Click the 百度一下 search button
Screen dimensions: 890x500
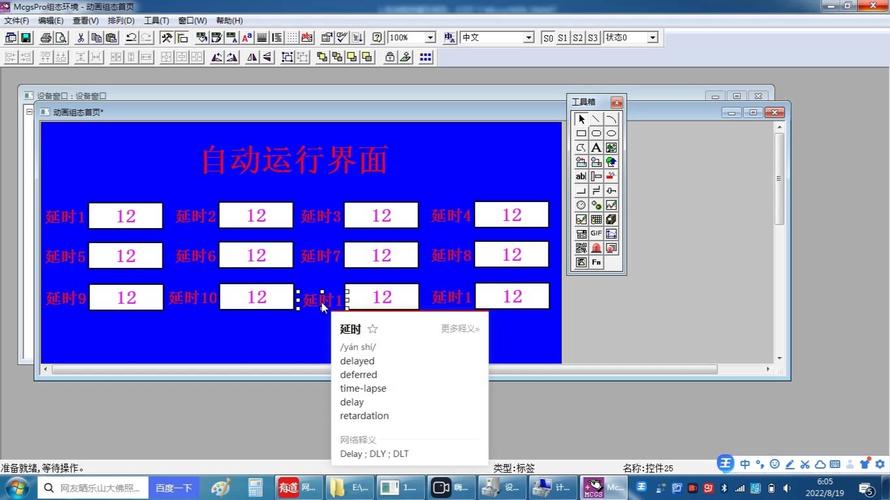(173, 488)
